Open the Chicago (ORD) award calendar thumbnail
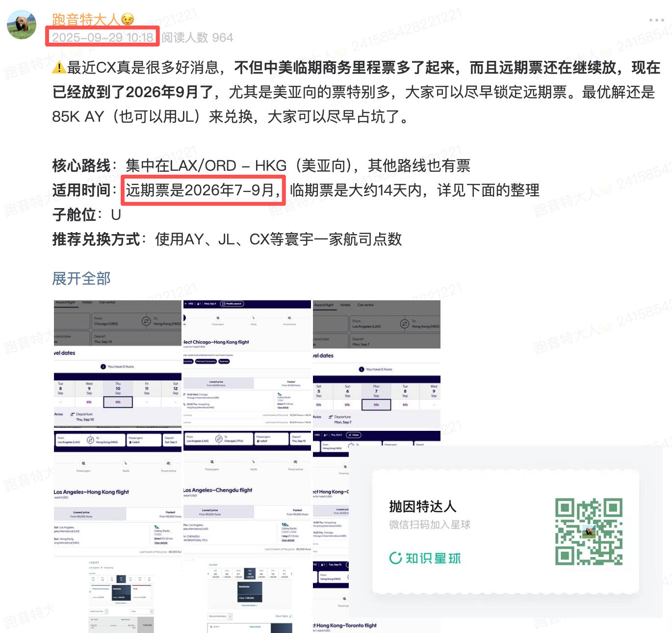The width and height of the screenshot is (672, 633). tap(117, 364)
